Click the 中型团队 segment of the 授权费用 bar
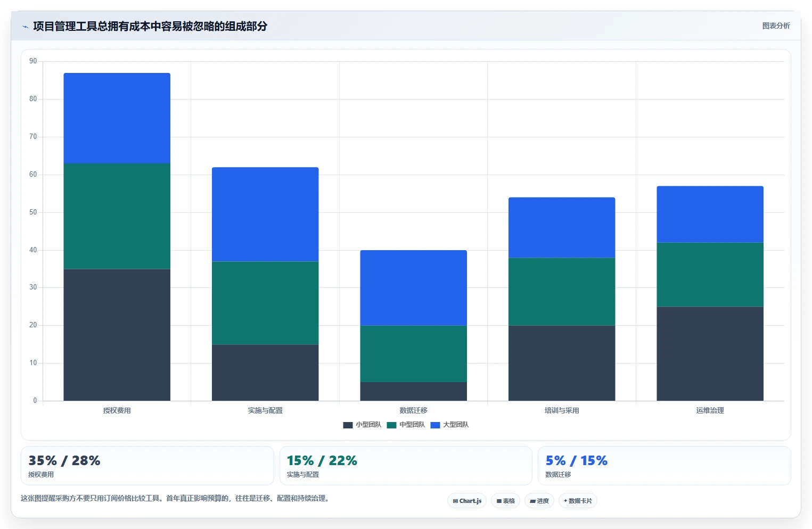 117,216
